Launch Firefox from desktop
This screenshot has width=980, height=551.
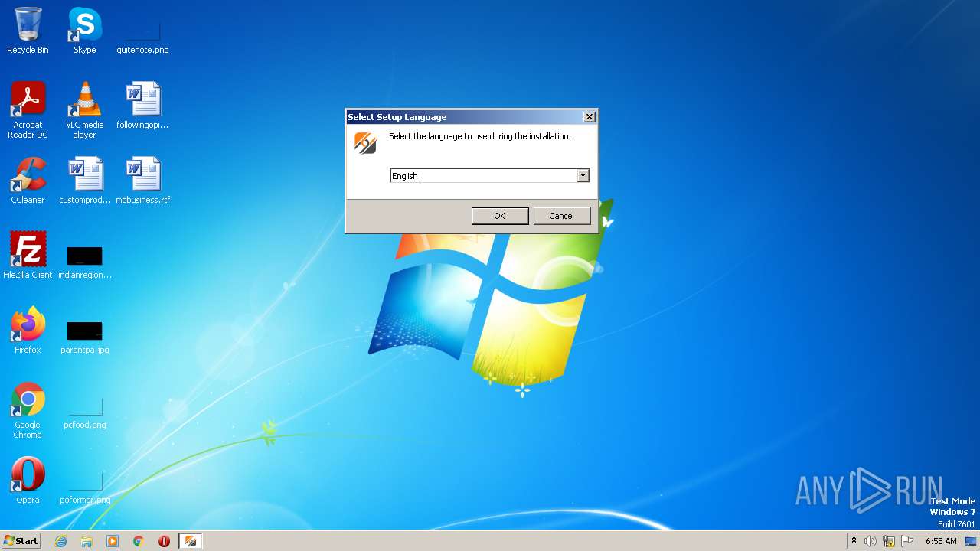point(28,330)
